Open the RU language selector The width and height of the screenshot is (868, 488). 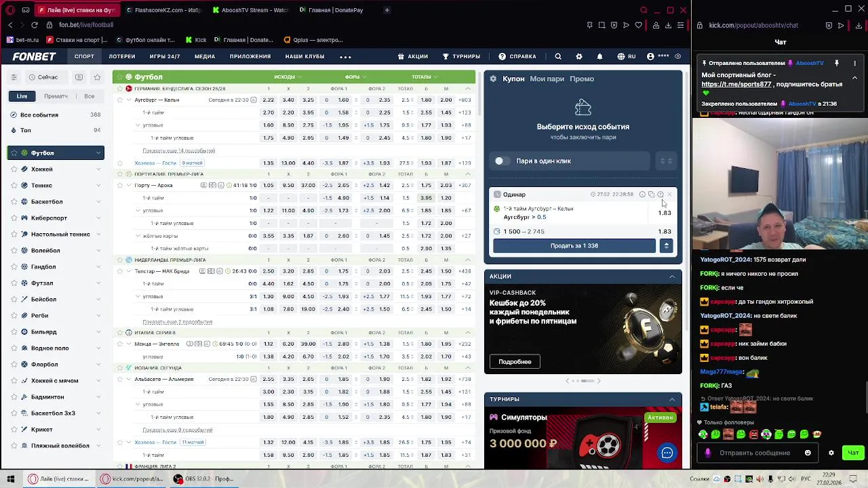point(626,56)
